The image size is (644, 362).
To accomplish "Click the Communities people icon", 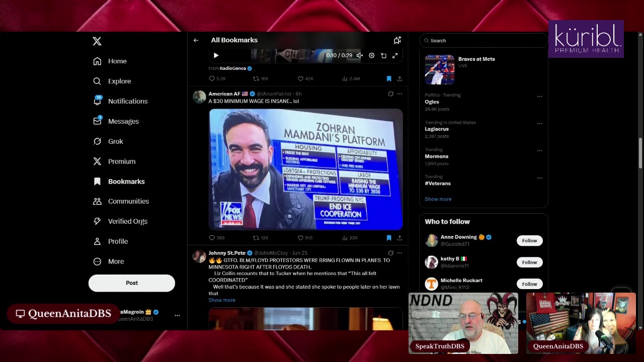I will (x=97, y=201).
